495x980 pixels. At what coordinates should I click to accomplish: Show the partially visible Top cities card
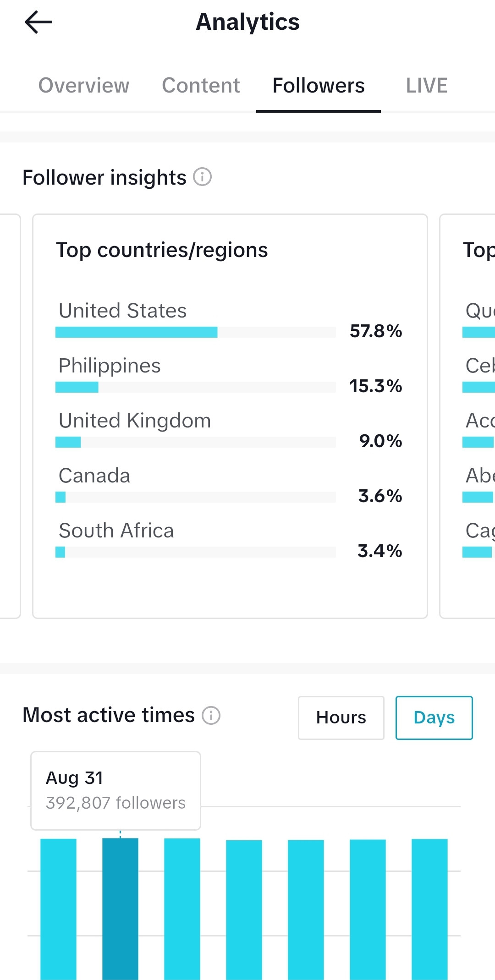pos(467,416)
